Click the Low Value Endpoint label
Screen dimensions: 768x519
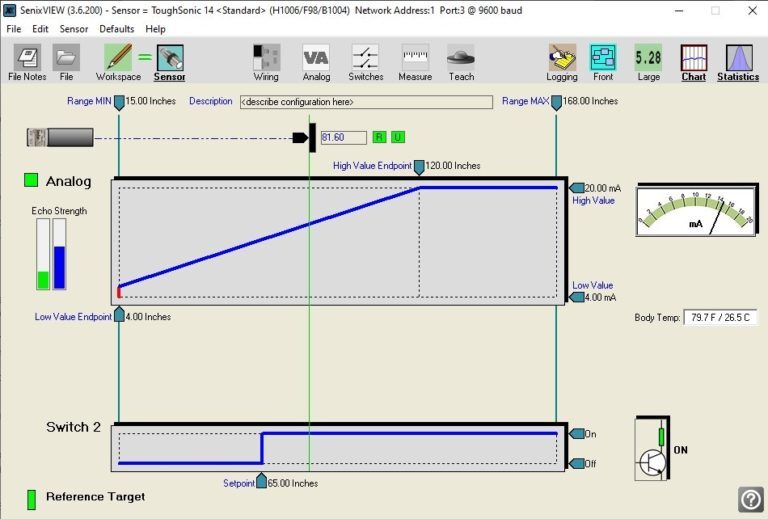tap(73, 317)
